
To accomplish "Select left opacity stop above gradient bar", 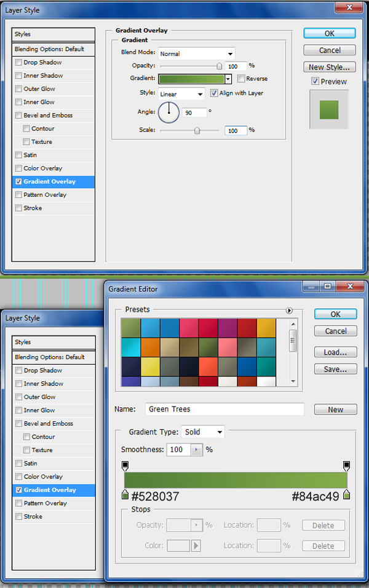I will tap(125, 466).
